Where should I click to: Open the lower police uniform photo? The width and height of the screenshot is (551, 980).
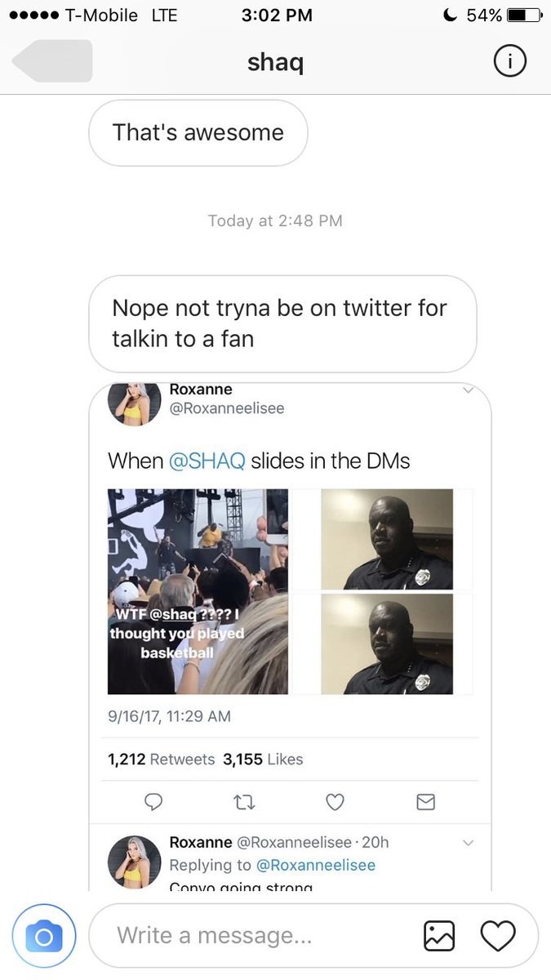(x=387, y=644)
